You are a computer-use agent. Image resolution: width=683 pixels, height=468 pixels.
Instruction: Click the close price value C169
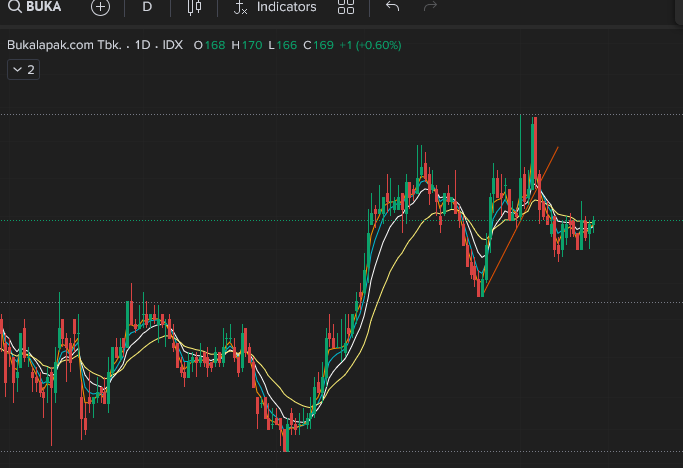pyautogui.click(x=318, y=45)
